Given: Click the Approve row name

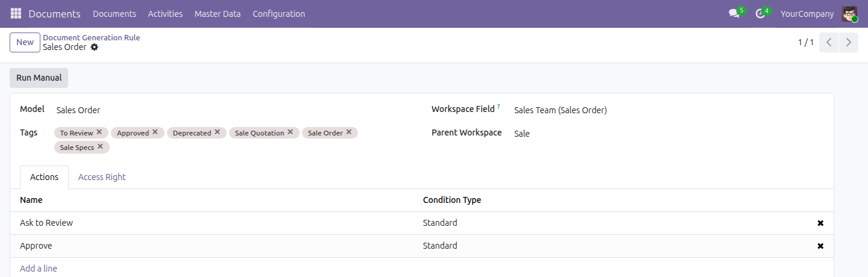Looking at the screenshot, I should click(x=36, y=246).
